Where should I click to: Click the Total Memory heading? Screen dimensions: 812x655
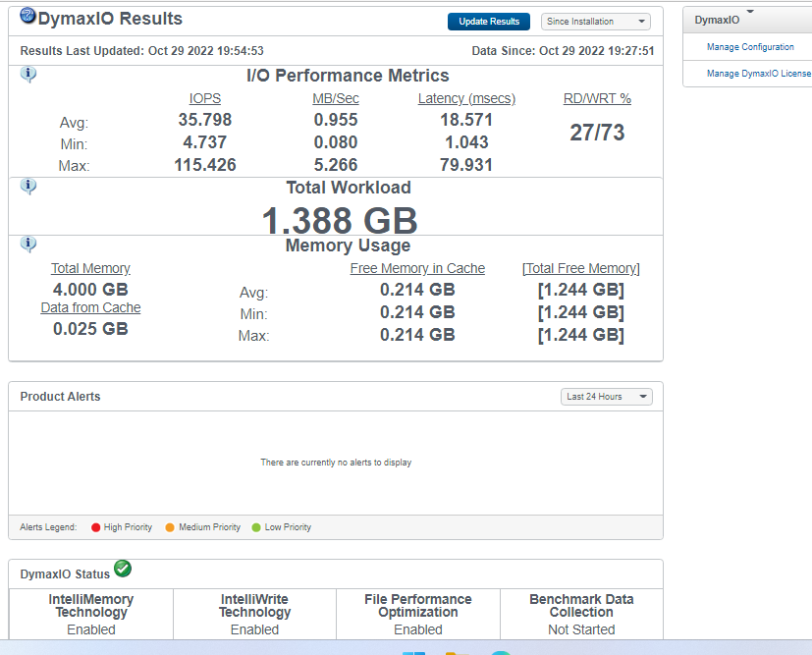90,268
